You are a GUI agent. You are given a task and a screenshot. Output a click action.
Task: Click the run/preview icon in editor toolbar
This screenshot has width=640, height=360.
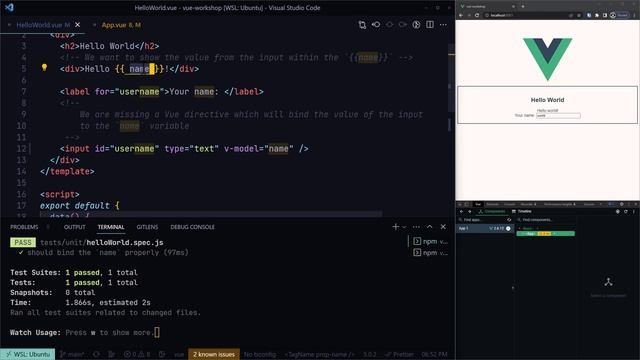[416, 25]
